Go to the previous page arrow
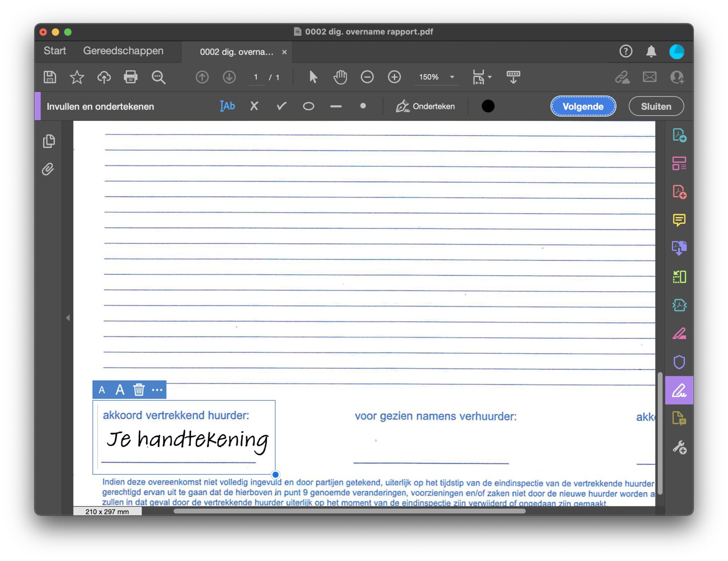This screenshot has height=561, width=728. 202,77
